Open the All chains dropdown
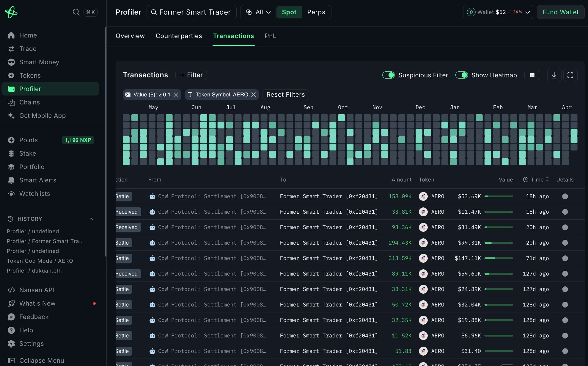 click(x=258, y=12)
